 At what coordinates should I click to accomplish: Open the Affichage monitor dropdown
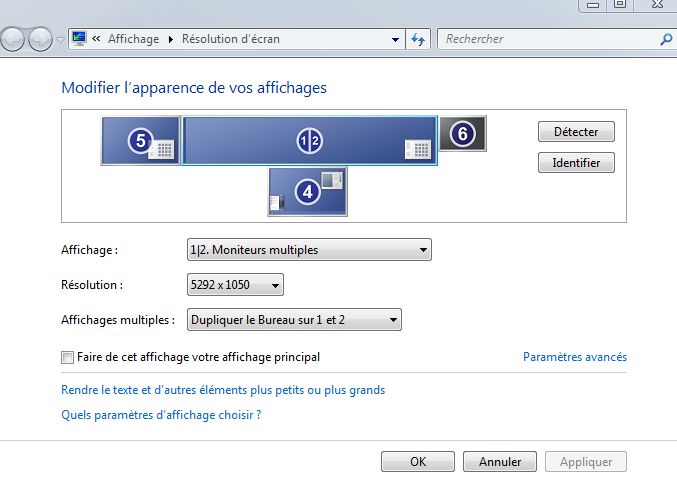[309, 249]
